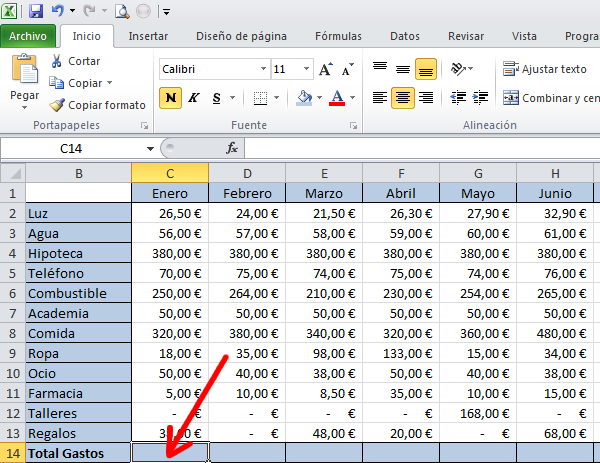Click the formula bar input
The height and width of the screenshot is (463, 600).
pyautogui.click(x=422, y=148)
